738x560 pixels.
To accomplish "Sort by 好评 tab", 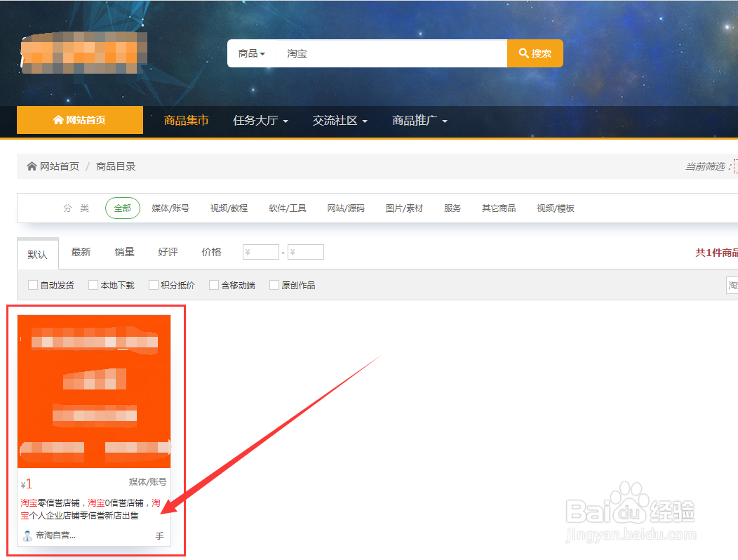I will pos(168,252).
